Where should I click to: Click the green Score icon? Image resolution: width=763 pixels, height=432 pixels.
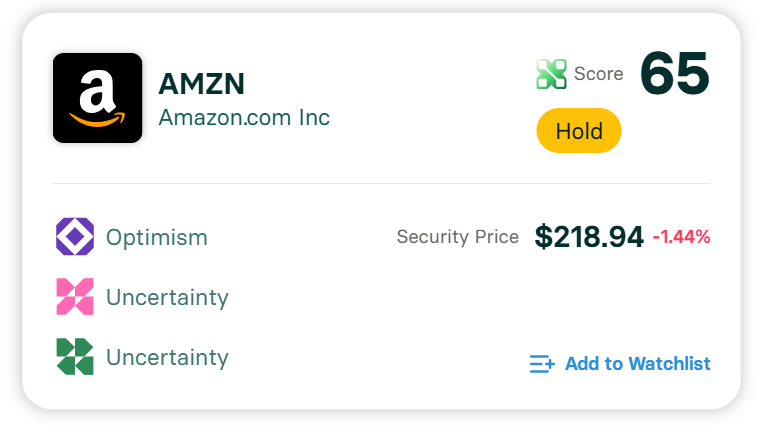point(551,74)
